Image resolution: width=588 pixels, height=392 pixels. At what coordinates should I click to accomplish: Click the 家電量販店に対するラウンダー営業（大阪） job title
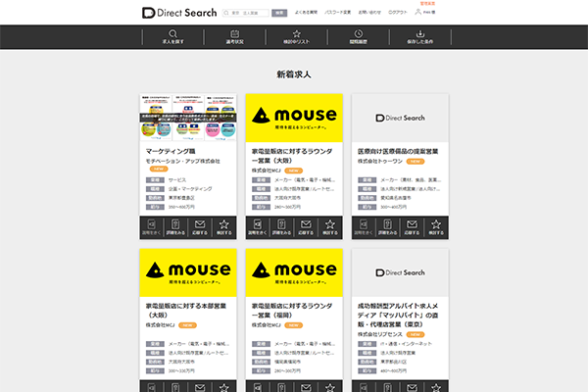292,156
